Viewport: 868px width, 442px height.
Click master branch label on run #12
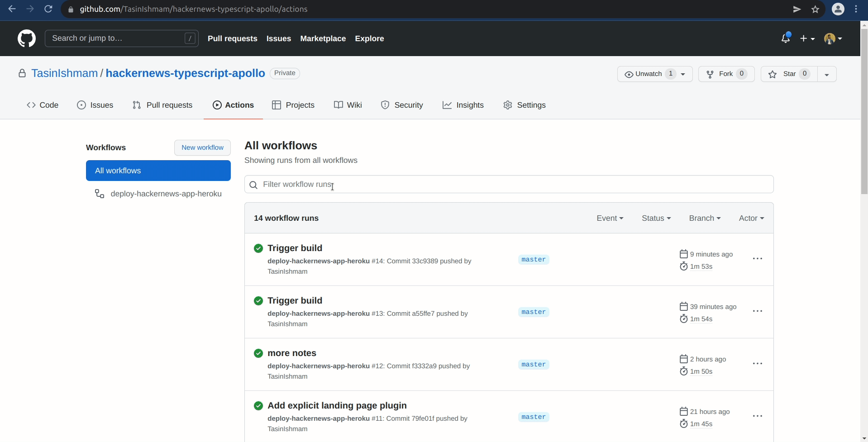(534, 365)
